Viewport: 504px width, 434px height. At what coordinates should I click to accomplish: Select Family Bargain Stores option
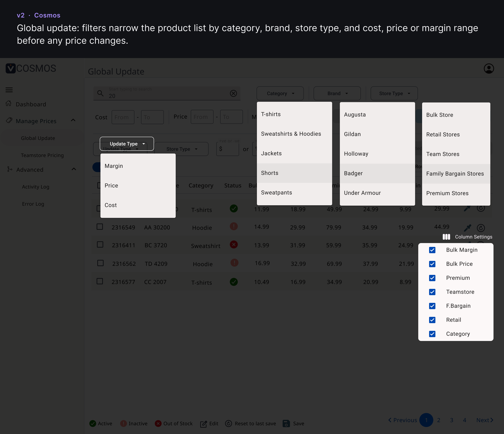456,174
